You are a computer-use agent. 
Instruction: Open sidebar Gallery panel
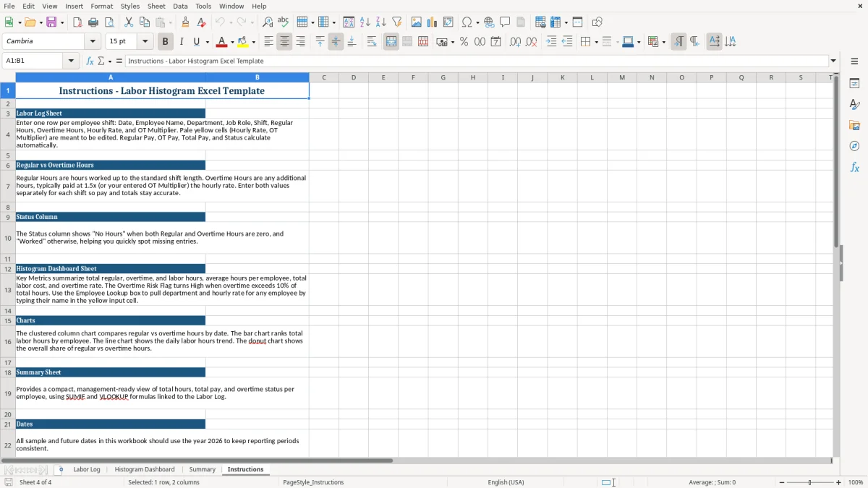coord(854,125)
